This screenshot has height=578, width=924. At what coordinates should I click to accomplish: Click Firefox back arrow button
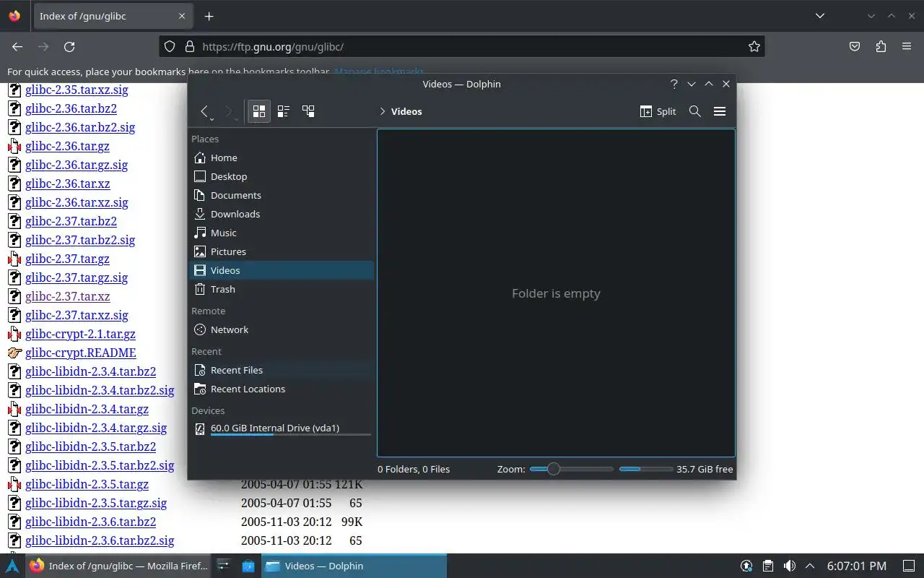coord(17,46)
